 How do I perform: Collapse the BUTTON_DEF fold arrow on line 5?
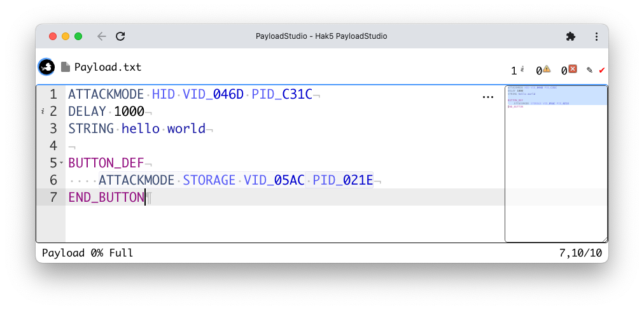point(61,163)
